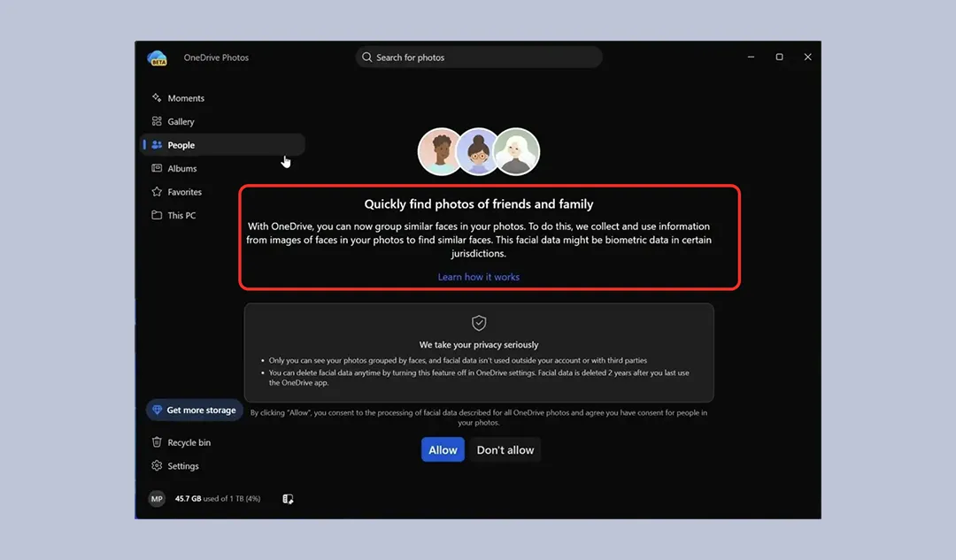This screenshot has width=956, height=560.
Task: Select People in the sidebar
Action: [222, 145]
